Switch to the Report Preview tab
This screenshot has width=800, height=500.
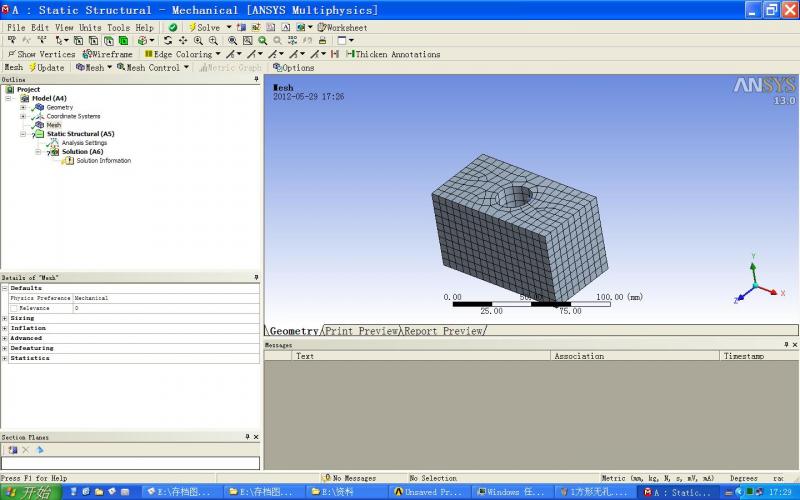point(443,331)
